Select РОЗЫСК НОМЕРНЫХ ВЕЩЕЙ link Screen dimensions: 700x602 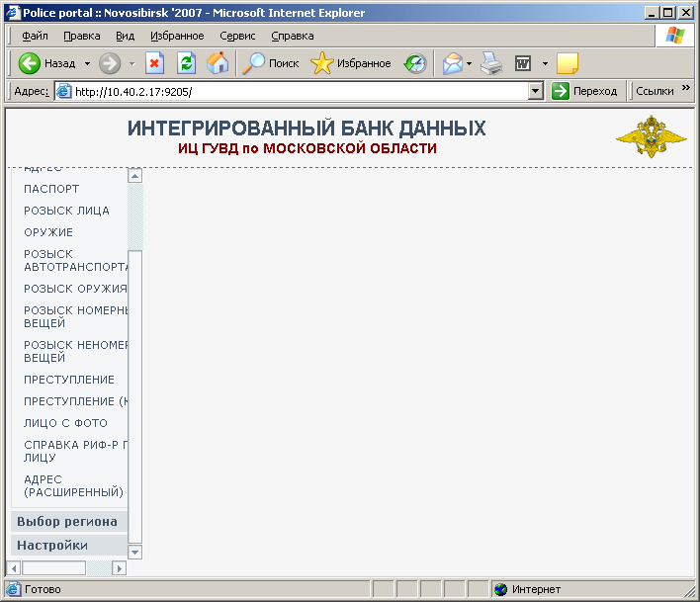pyautogui.click(x=75, y=317)
